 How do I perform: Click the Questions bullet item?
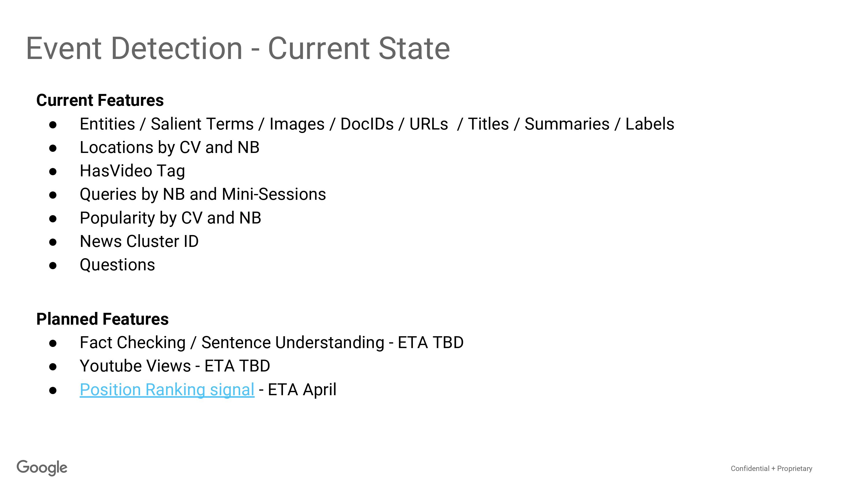pyautogui.click(x=117, y=265)
